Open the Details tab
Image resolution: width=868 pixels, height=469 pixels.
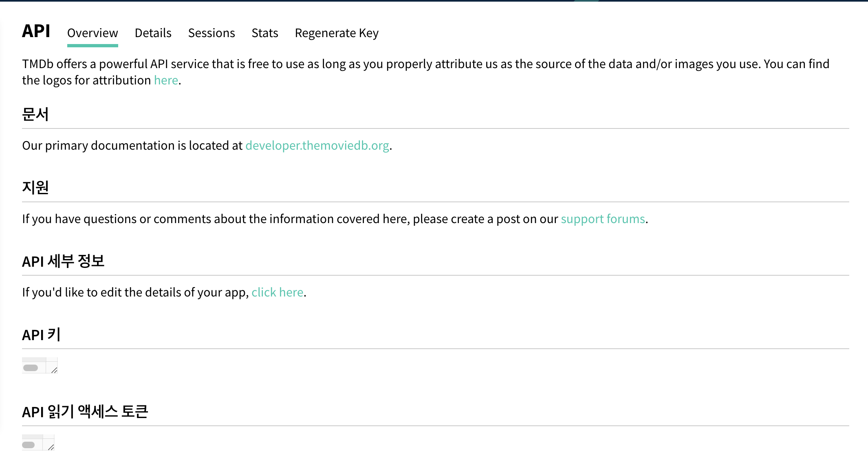pos(153,33)
